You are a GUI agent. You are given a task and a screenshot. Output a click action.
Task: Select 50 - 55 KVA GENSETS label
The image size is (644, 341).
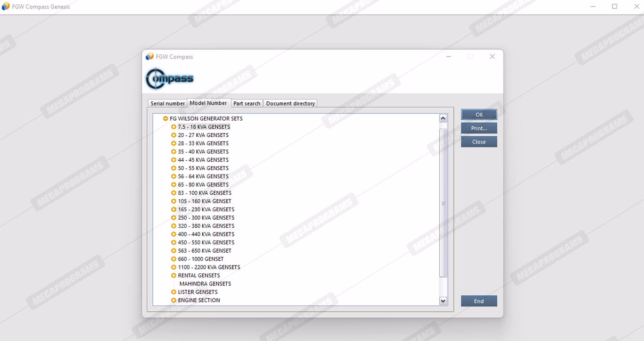[x=203, y=168]
